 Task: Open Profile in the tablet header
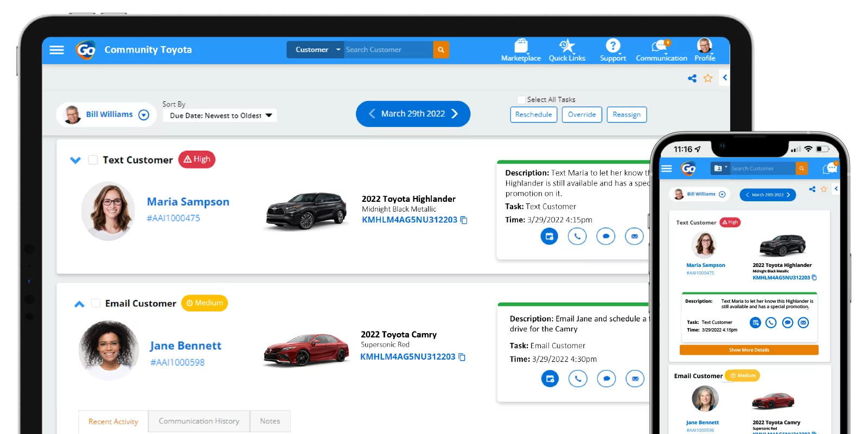705,50
